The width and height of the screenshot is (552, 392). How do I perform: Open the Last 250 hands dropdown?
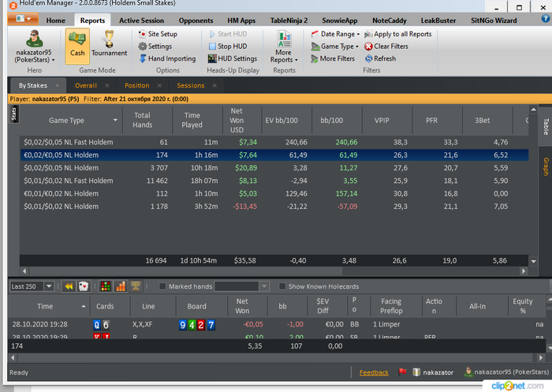click(x=49, y=286)
